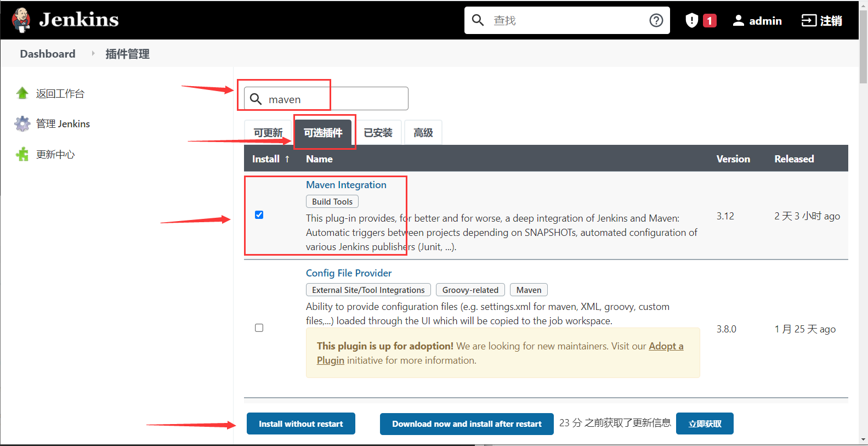Click the magnifier icon in the top search bar
868x446 pixels.
click(478, 20)
